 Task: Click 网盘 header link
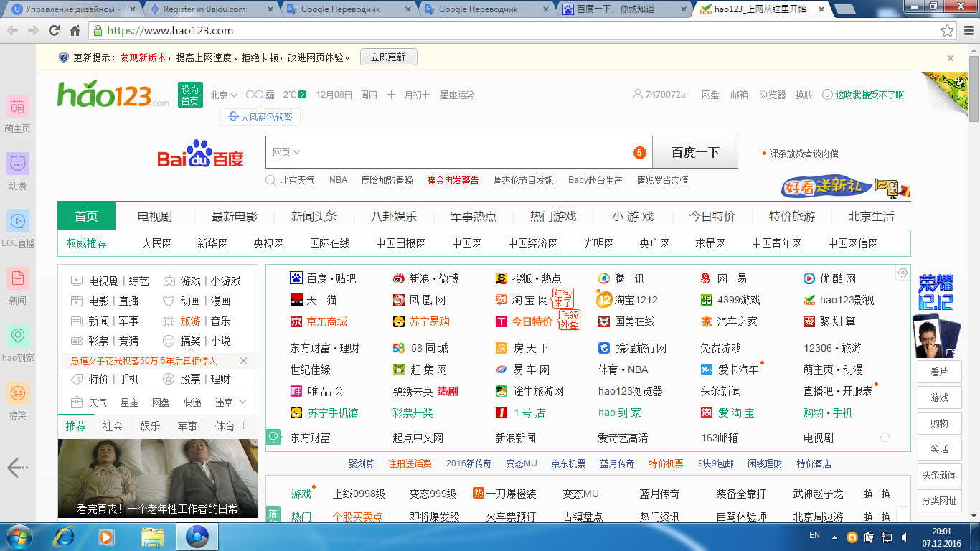[710, 95]
